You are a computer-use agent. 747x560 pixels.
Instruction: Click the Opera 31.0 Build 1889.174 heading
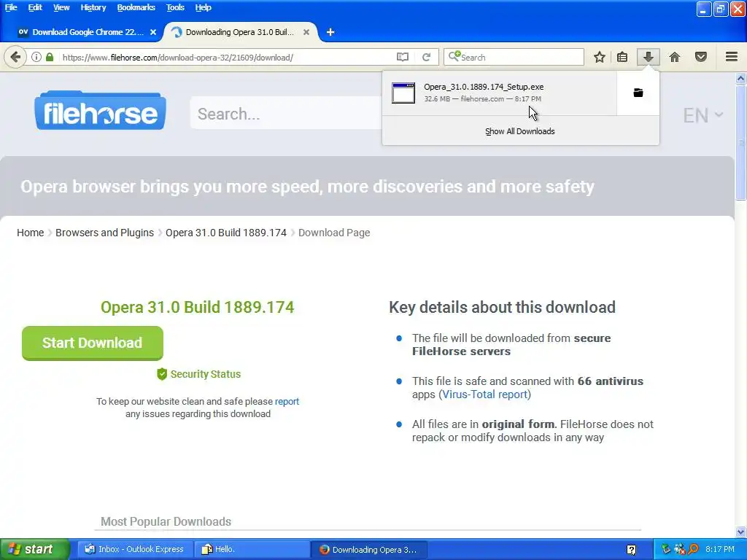click(x=197, y=307)
